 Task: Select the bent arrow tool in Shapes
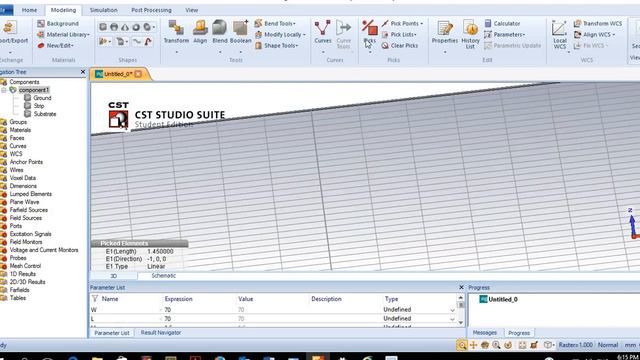148,41
